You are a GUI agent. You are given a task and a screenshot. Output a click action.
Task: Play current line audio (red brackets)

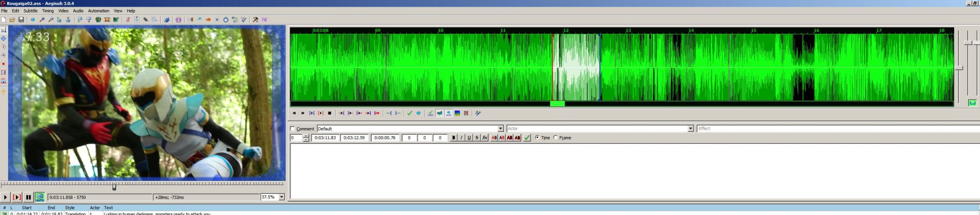tap(321, 113)
